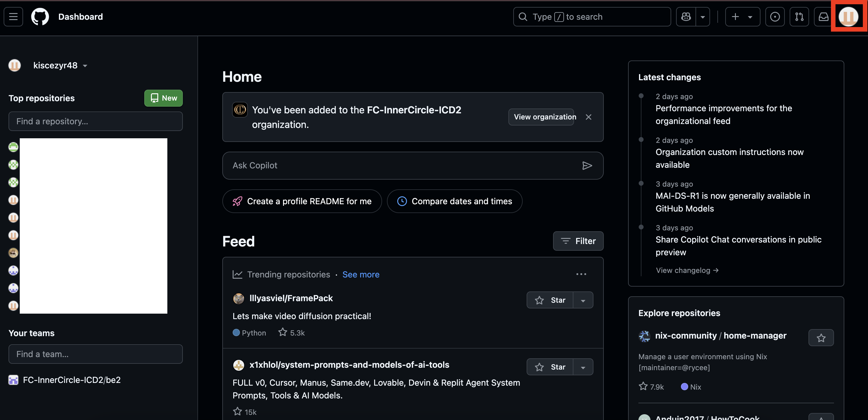The height and width of the screenshot is (420, 868).
Task: Open Performance improvements for organizational feed
Action: [x=724, y=115]
